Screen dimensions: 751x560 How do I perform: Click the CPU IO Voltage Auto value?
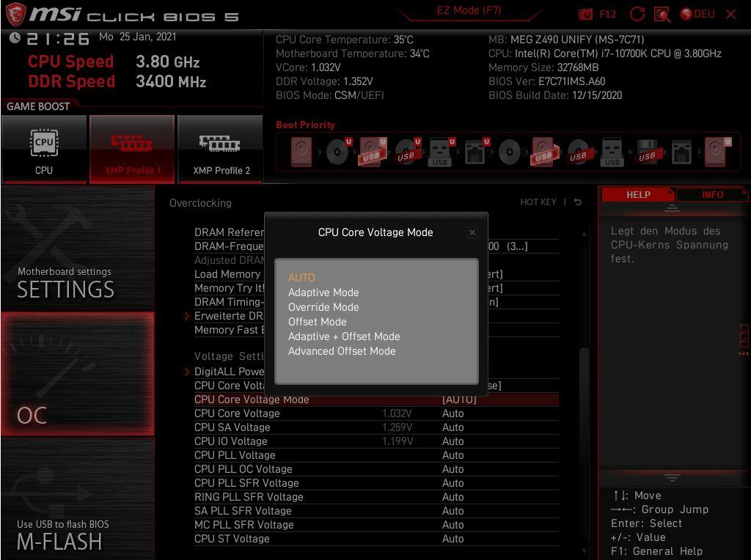point(453,441)
